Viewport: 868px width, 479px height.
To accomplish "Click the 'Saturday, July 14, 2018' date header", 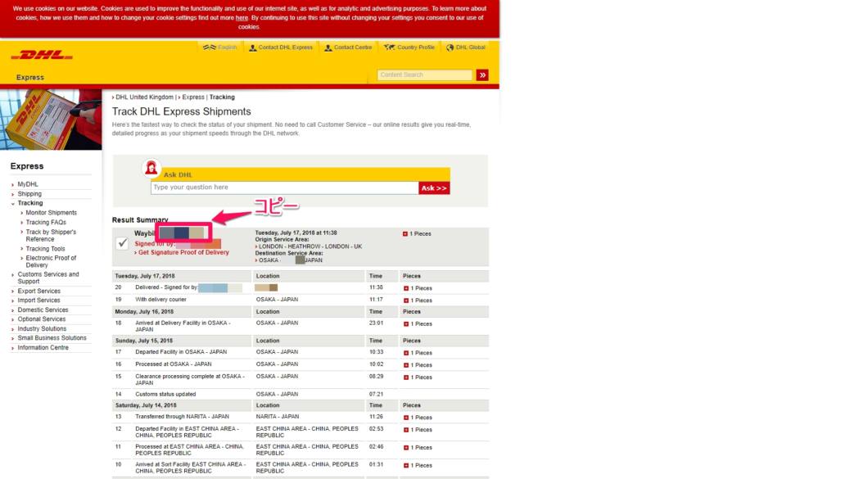I will pos(146,405).
